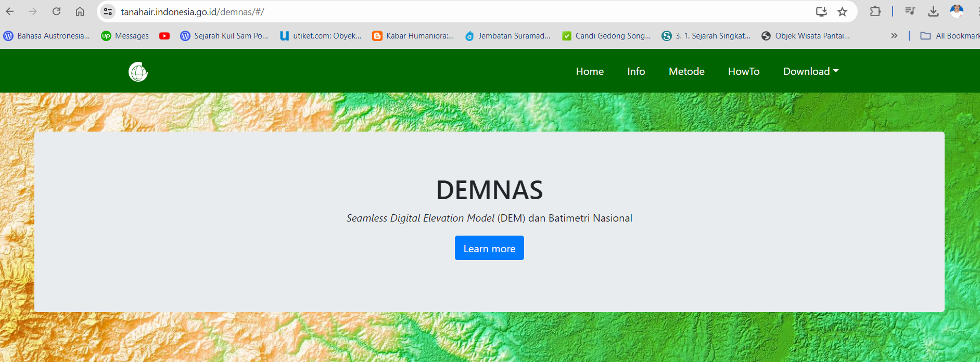Open the Bahasa Austronesia bookmark
This screenshot has height=362, width=980.
tap(47, 36)
